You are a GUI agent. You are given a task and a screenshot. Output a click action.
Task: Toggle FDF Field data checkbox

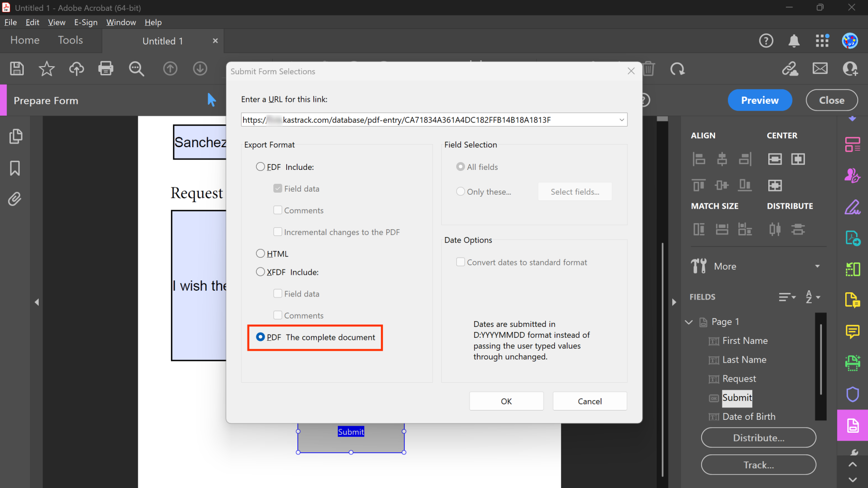click(x=278, y=188)
